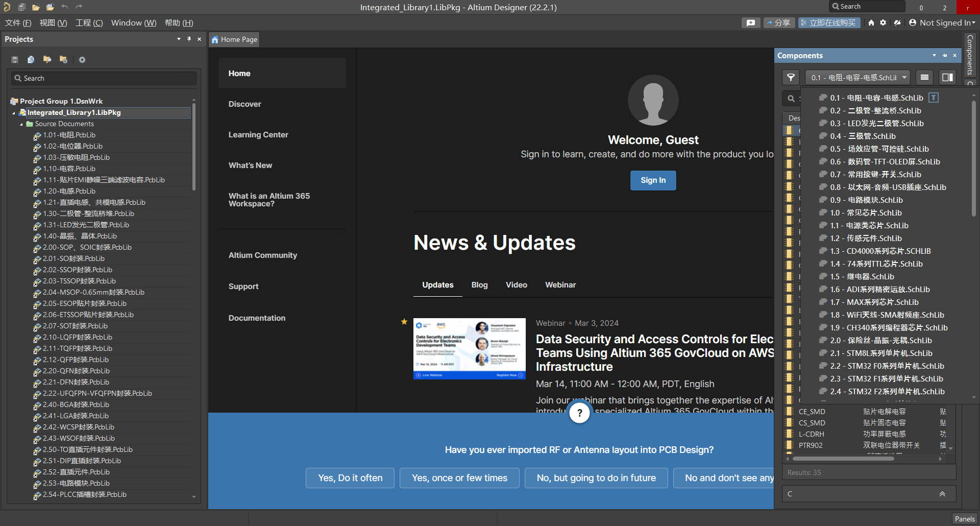Open the 工程 (C) menu
Image resolution: width=980 pixels, height=526 pixels.
(x=89, y=23)
